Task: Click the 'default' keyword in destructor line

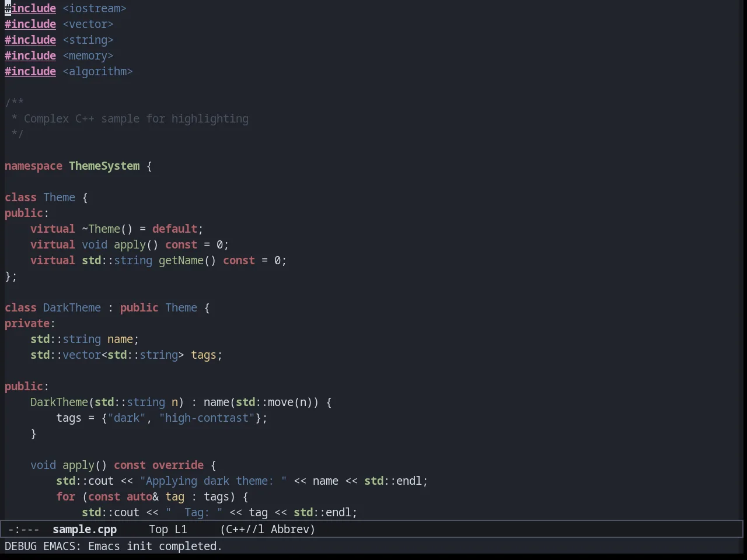Action: [174, 229]
